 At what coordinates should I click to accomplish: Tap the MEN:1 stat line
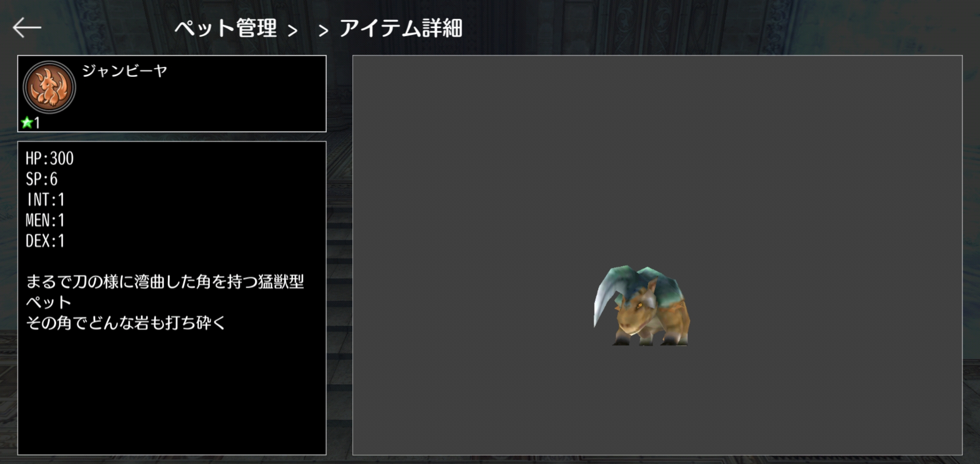[45, 220]
